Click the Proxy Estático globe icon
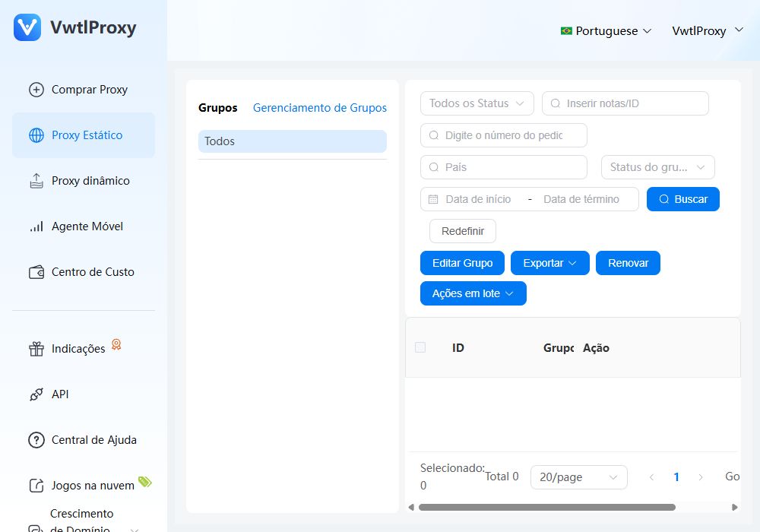 point(36,135)
